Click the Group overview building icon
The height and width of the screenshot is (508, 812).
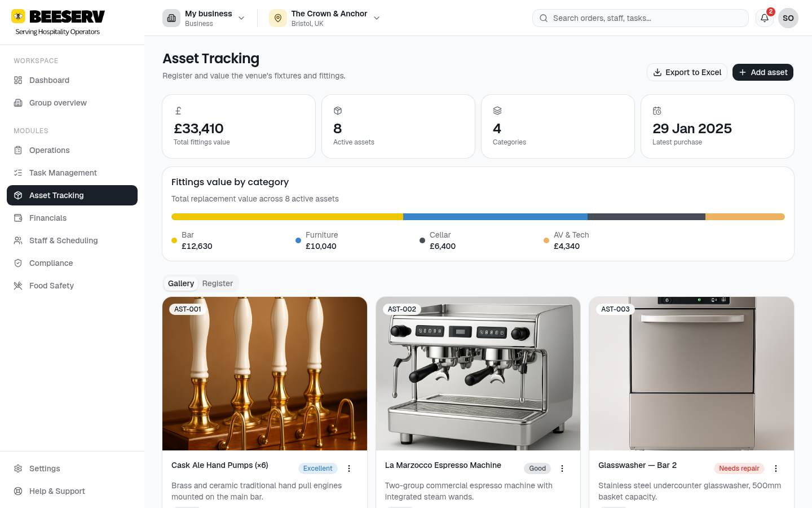(x=18, y=103)
